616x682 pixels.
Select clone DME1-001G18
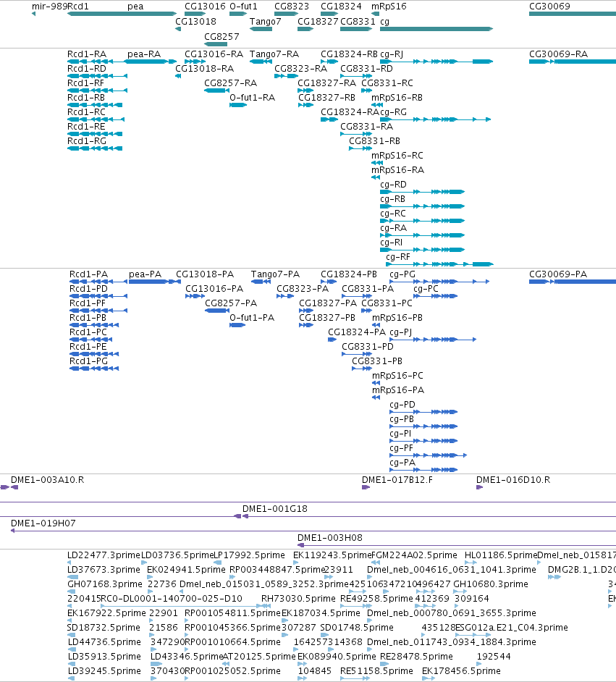[275, 509]
